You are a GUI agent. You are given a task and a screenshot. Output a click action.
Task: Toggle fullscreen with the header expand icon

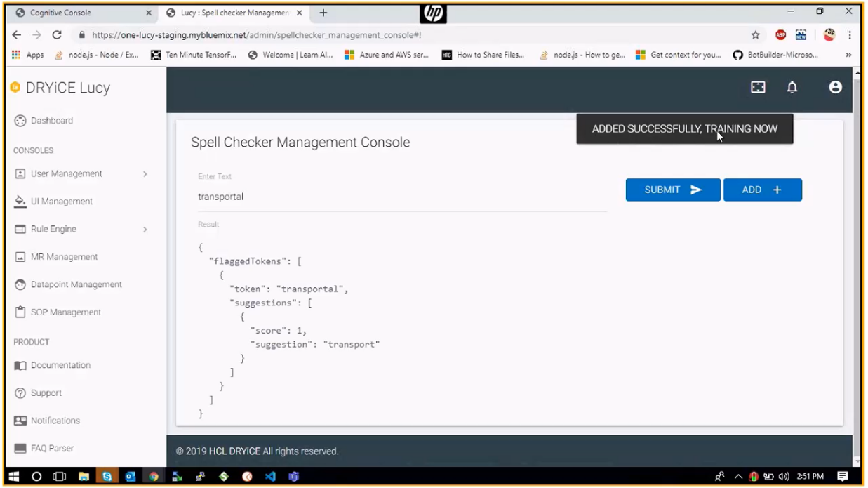pyautogui.click(x=758, y=87)
